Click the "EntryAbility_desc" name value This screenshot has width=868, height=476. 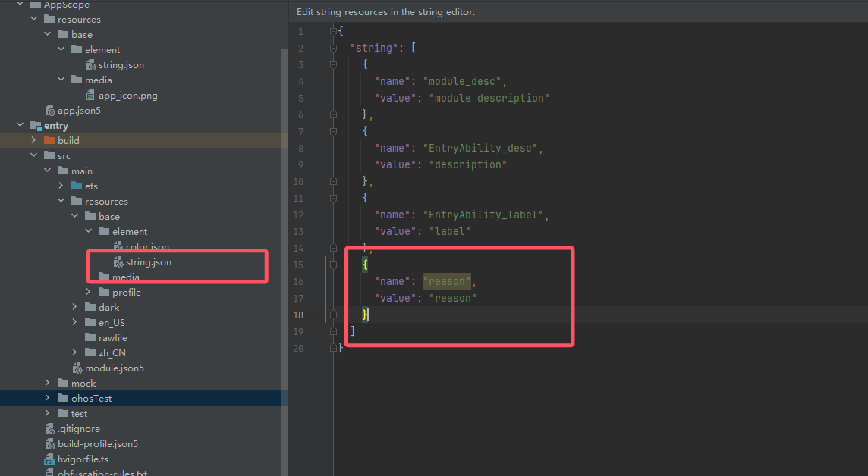[480, 148]
